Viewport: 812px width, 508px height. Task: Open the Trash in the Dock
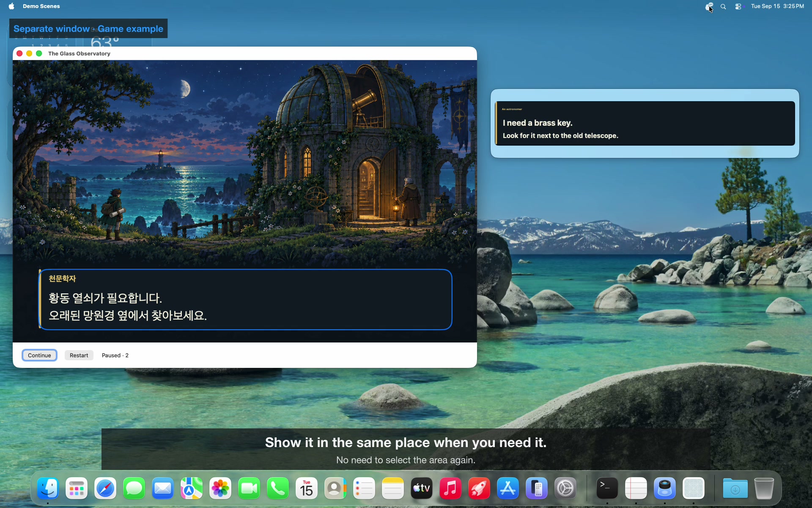(764, 489)
